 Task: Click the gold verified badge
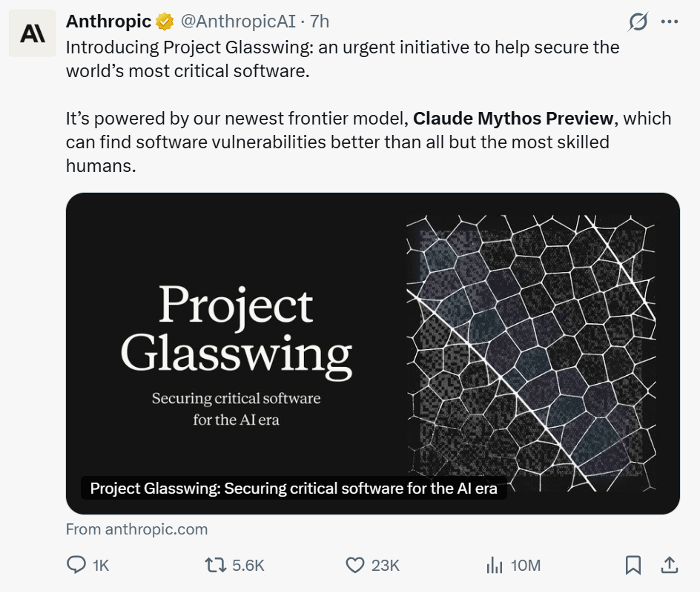[x=164, y=21]
